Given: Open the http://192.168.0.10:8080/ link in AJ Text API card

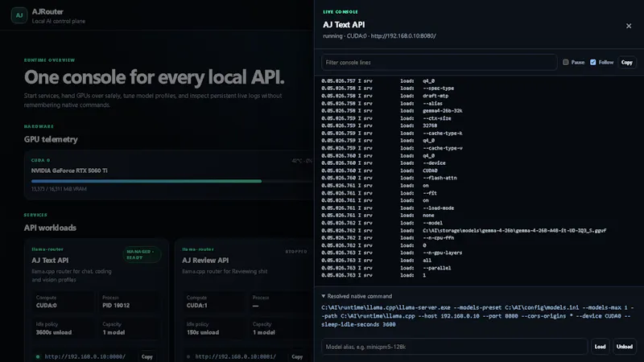Looking at the screenshot, I should pyautogui.click(x=85, y=356).
